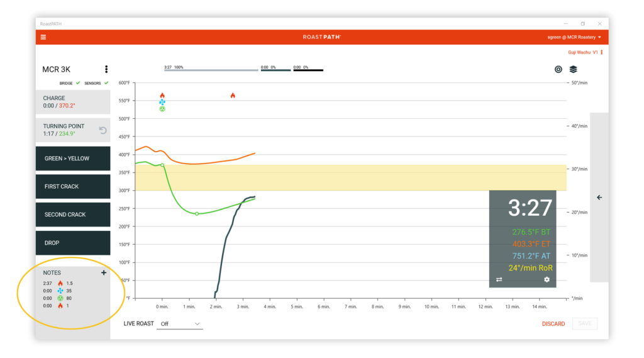Open sgreen @ MCR Roastery account menu

pyautogui.click(x=574, y=37)
